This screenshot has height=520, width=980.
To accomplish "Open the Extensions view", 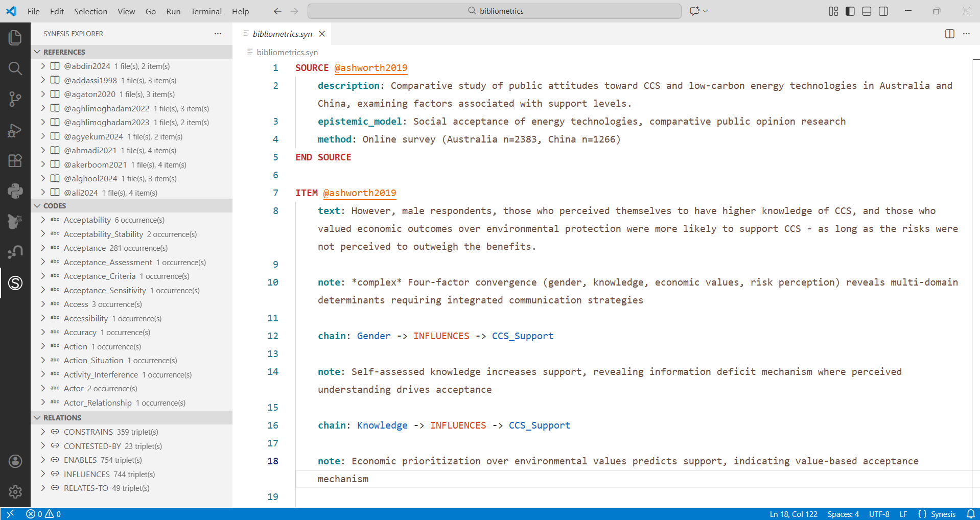I will pos(15,160).
